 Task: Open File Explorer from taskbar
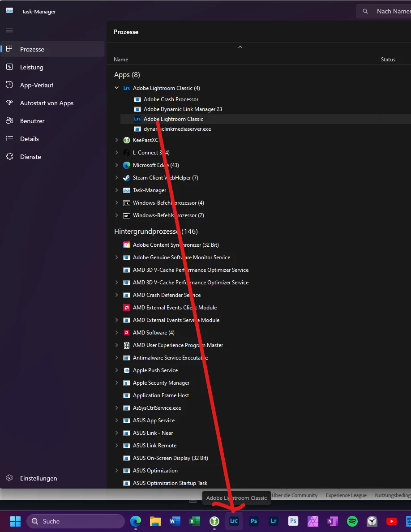155,521
